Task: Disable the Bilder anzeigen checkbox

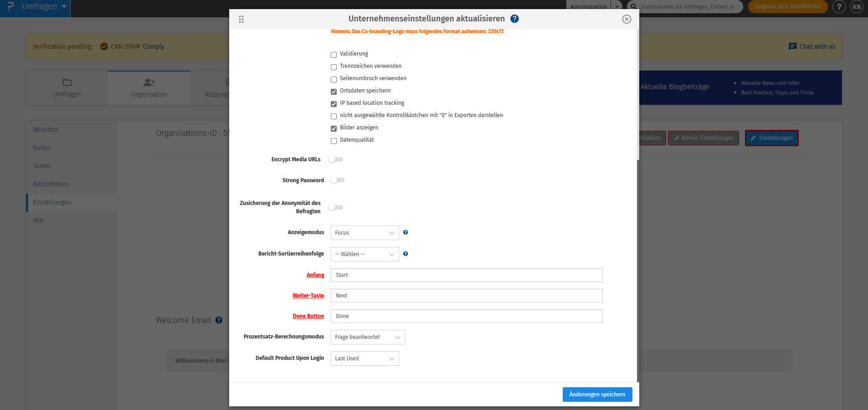Action: [333, 128]
